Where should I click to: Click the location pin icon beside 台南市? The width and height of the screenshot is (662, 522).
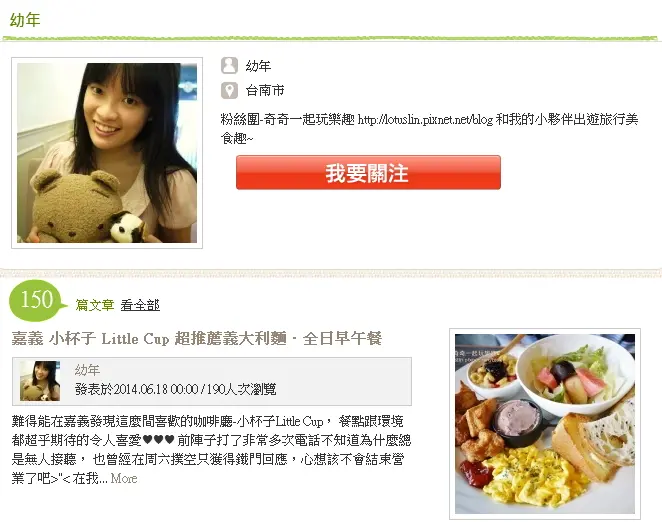point(229,90)
